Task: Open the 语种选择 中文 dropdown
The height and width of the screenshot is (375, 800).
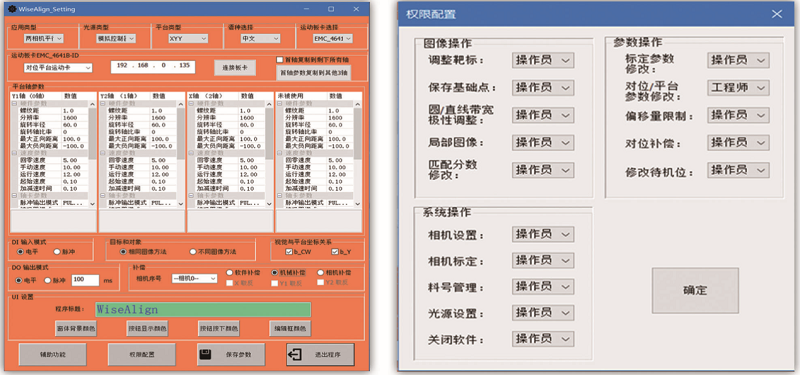Action: [x=260, y=38]
